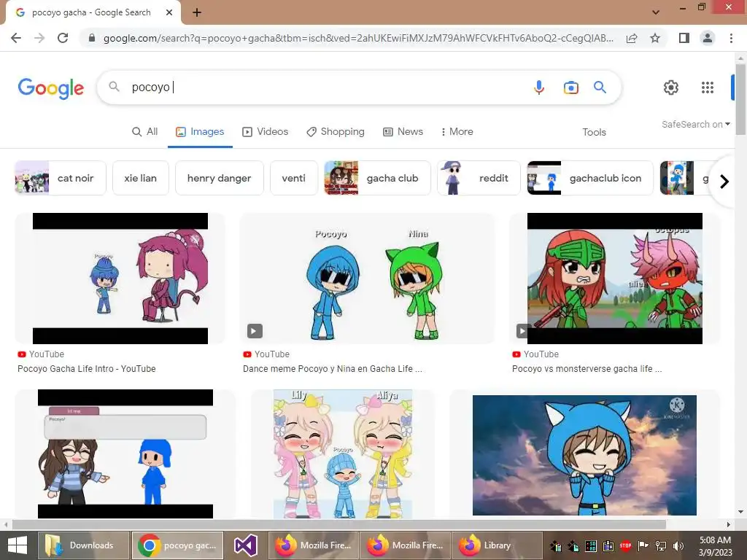Open the Tools filter button
Image resolution: width=747 pixels, height=560 pixels.
(594, 133)
